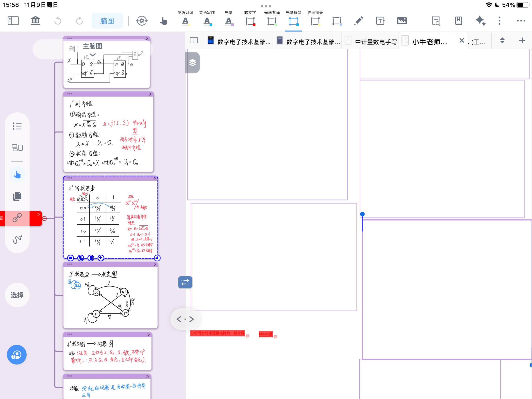
Task: Click the Mealy型 red highlighted link
Action: [x=266, y=334]
